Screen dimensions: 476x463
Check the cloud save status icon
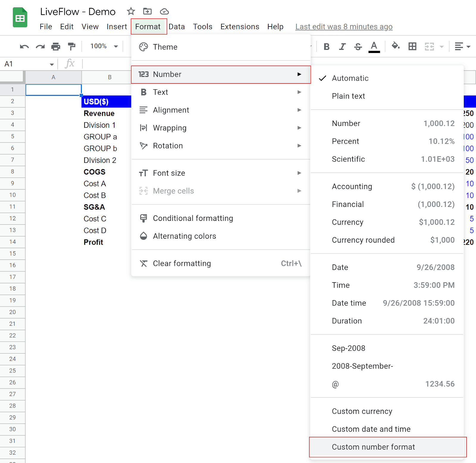pos(164,11)
